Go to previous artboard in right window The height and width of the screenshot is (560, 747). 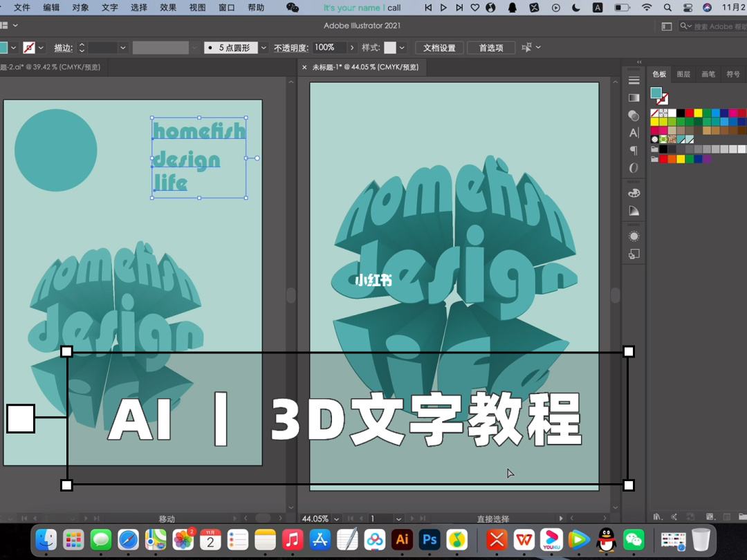362,518
